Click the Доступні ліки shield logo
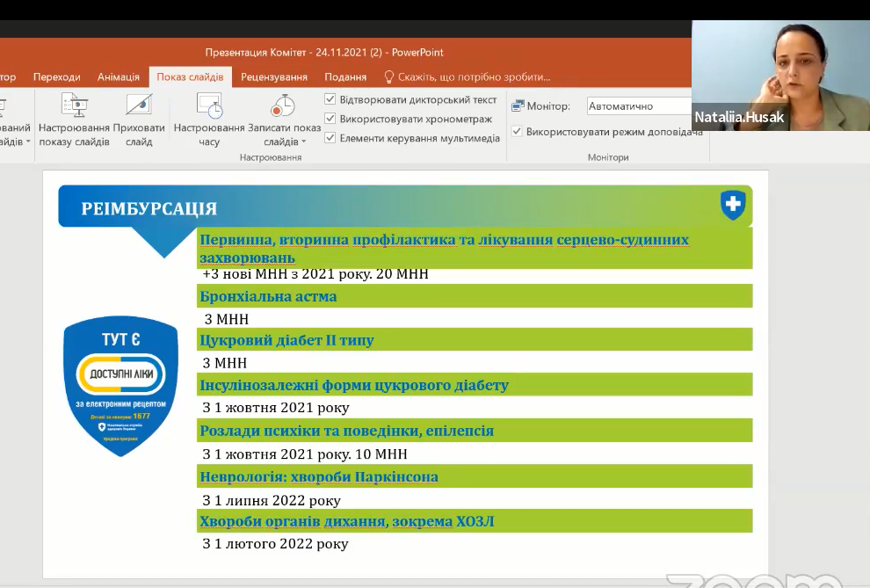 point(120,386)
